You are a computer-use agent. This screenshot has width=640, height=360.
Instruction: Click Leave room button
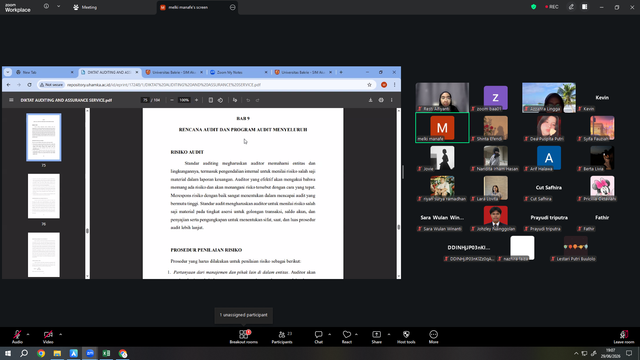(x=624, y=337)
